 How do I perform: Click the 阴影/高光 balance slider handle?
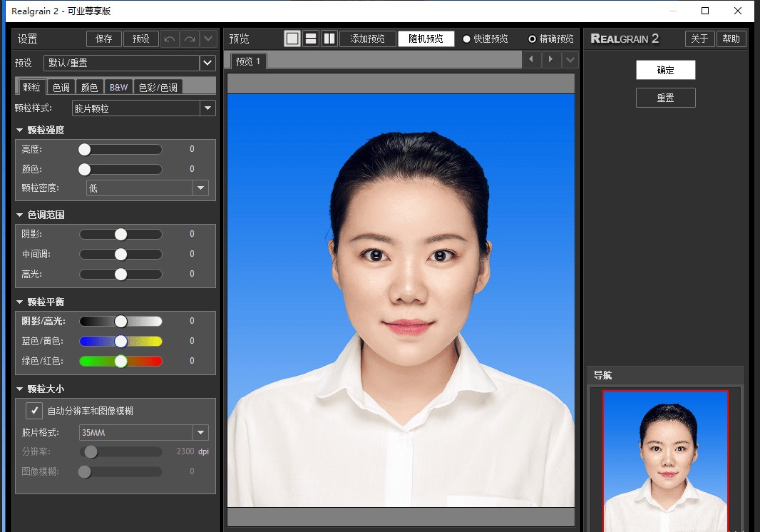[x=120, y=321]
